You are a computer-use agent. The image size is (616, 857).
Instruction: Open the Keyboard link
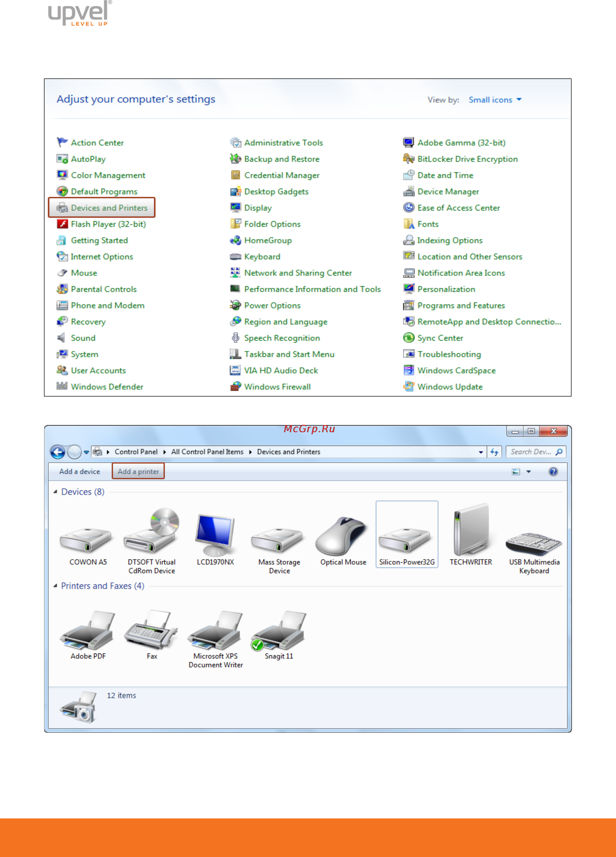262,256
